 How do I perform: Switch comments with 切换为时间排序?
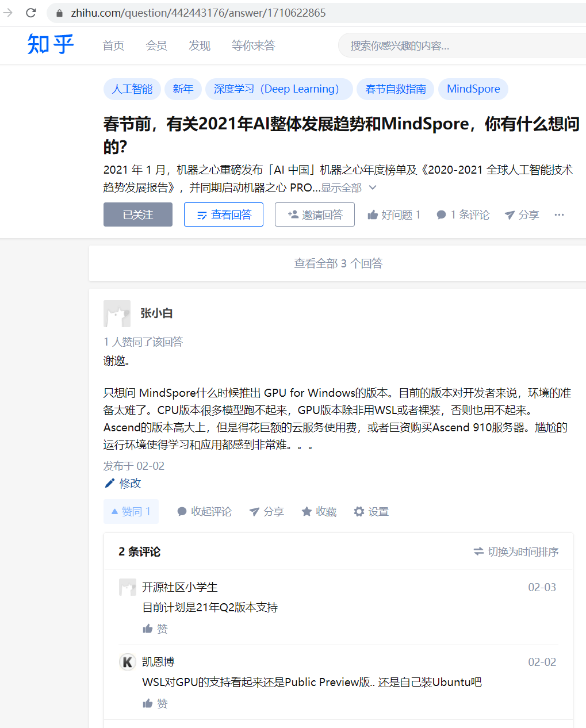(x=516, y=551)
